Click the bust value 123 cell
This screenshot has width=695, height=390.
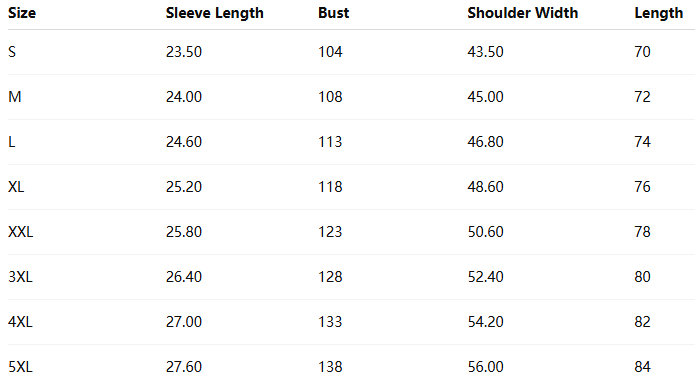click(330, 232)
